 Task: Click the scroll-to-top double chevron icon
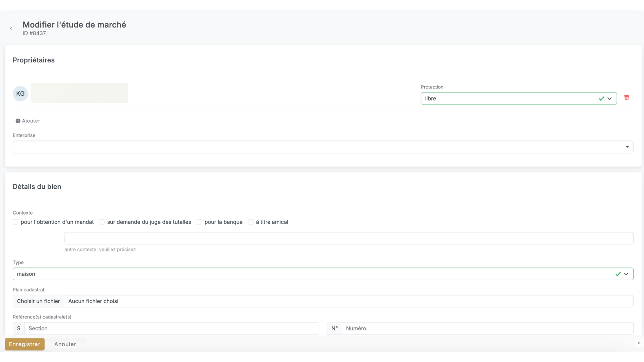click(x=639, y=343)
